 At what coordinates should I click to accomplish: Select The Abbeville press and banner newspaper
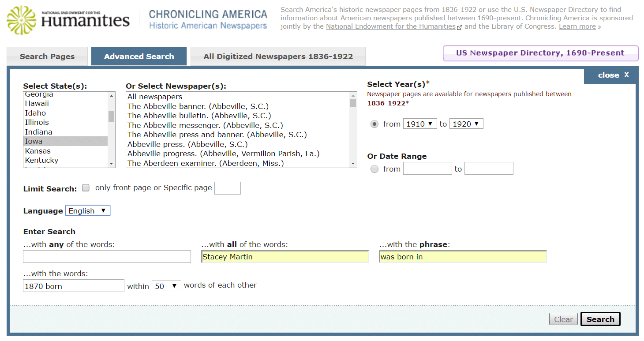click(x=238, y=135)
